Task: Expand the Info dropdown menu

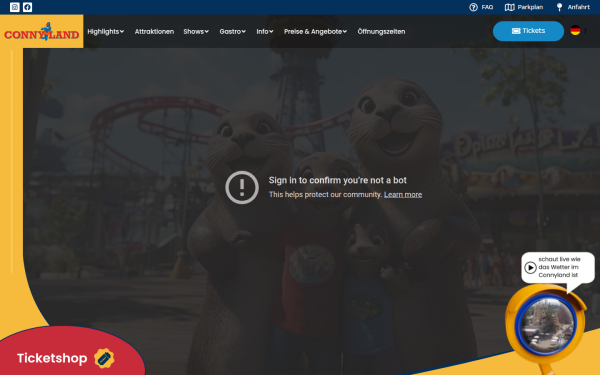Action: 265,31
